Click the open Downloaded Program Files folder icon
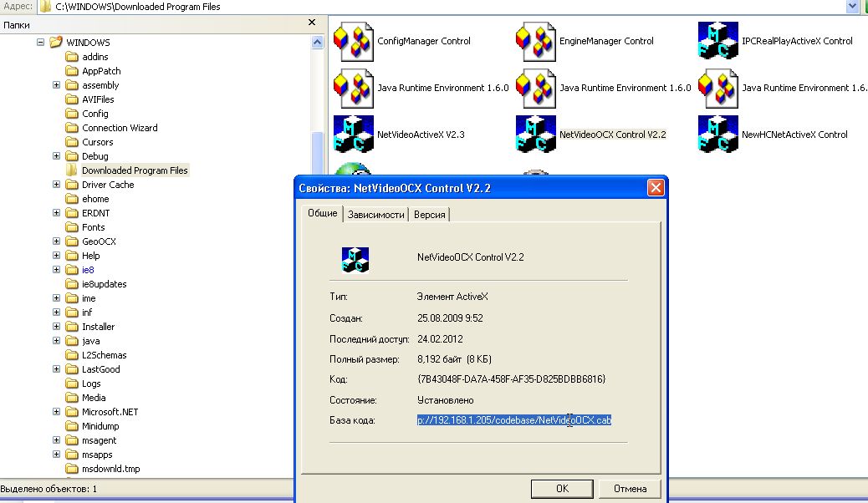This screenshot has width=868, height=503. coord(72,170)
